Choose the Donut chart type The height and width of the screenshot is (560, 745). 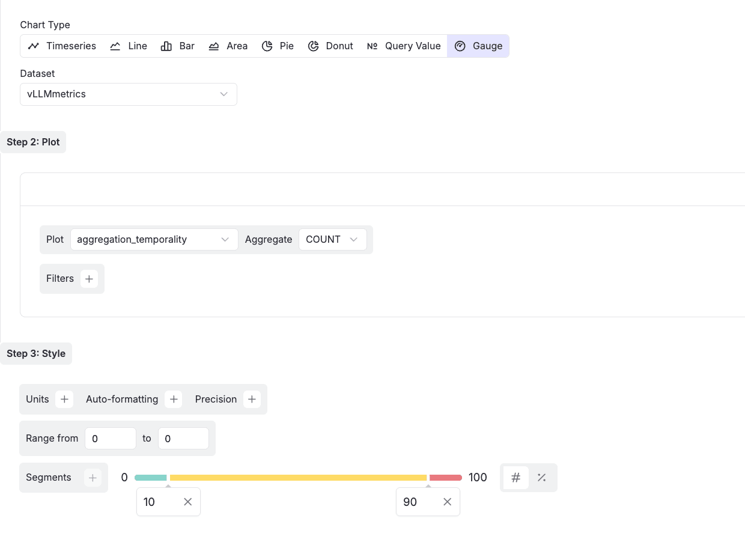pos(330,46)
